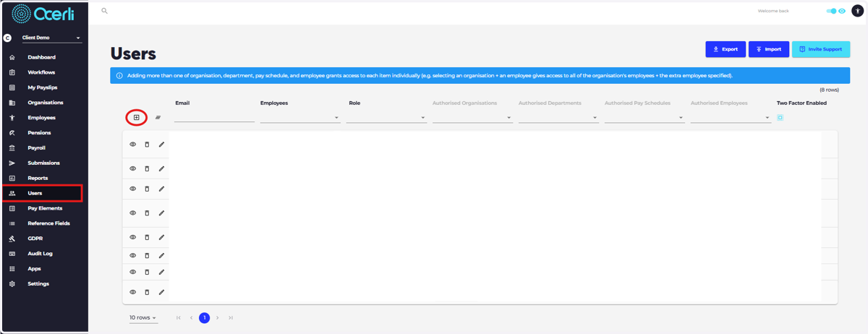This screenshot has width=868, height=334.
Task: Delete the first user row via trash icon
Action: [147, 145]
